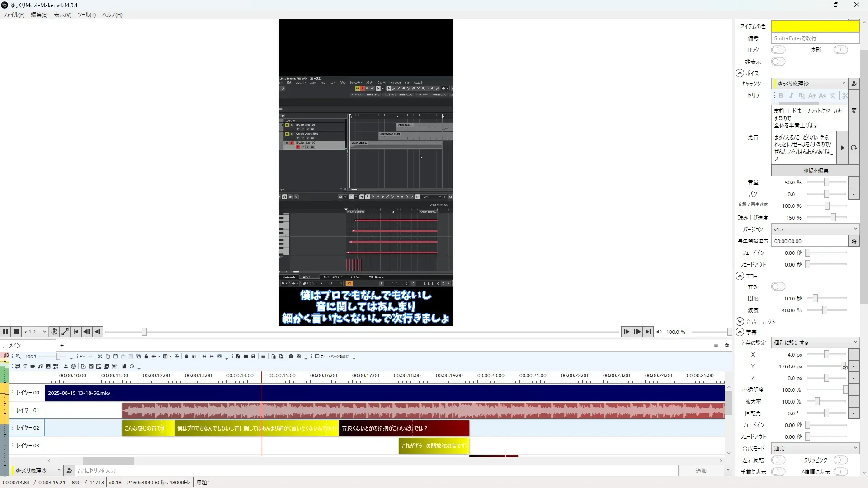
Task: Play the voice pronunciation preview
Action: 842,148
